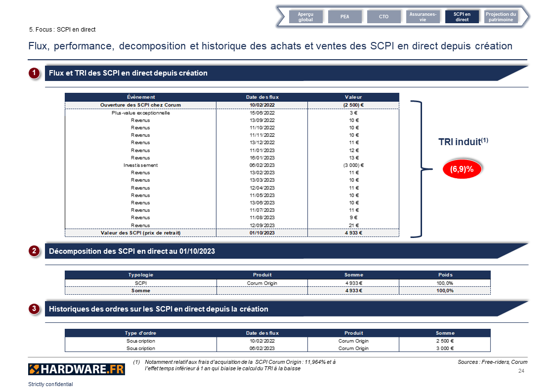Click the date 15/06/2022
The height and width of the screenshot is (392, 555).
tap(262, 113)
